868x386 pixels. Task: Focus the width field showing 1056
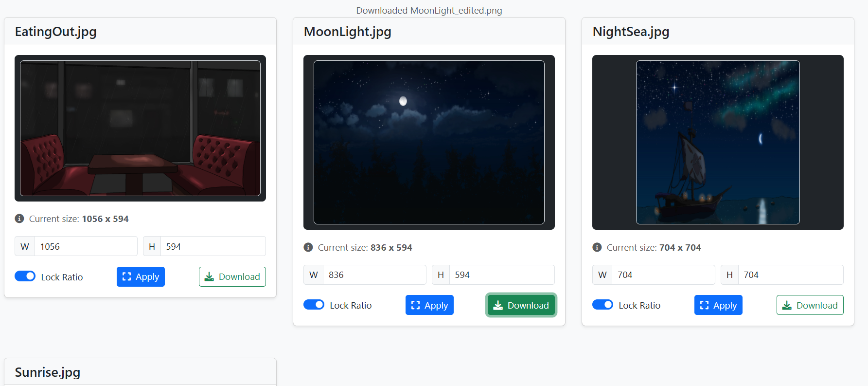click(x=86, y=246)
